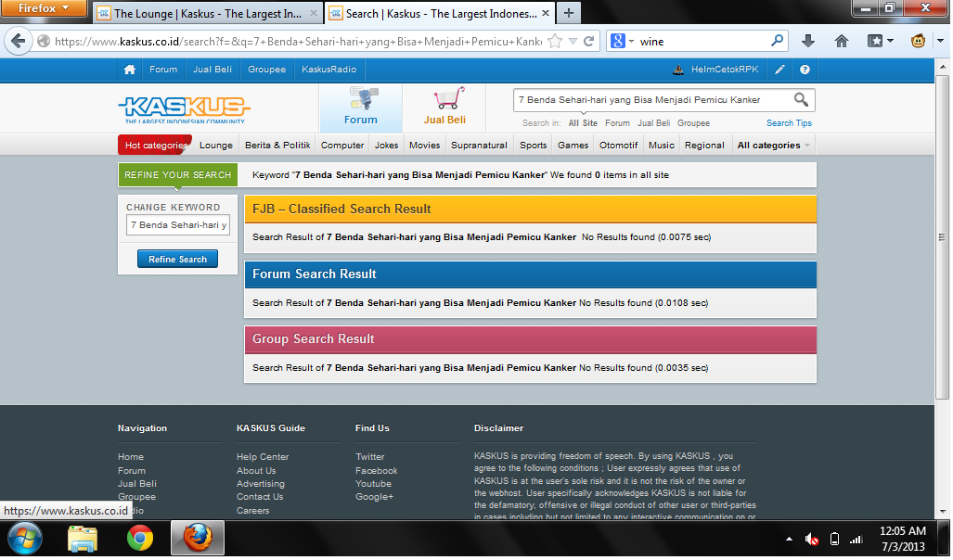Click the Greasemonkey monkey icon
The width and height of the screenshot is (953, 560).
click(x=918, y=42)
